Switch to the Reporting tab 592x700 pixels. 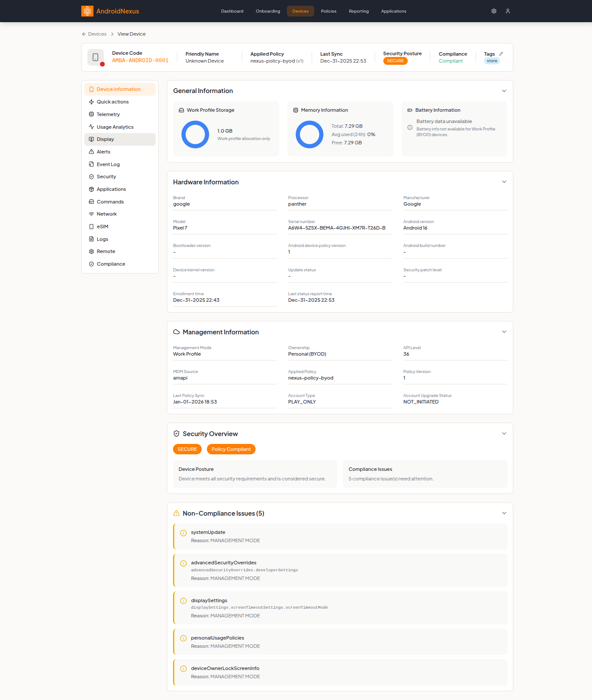(359, 11)
